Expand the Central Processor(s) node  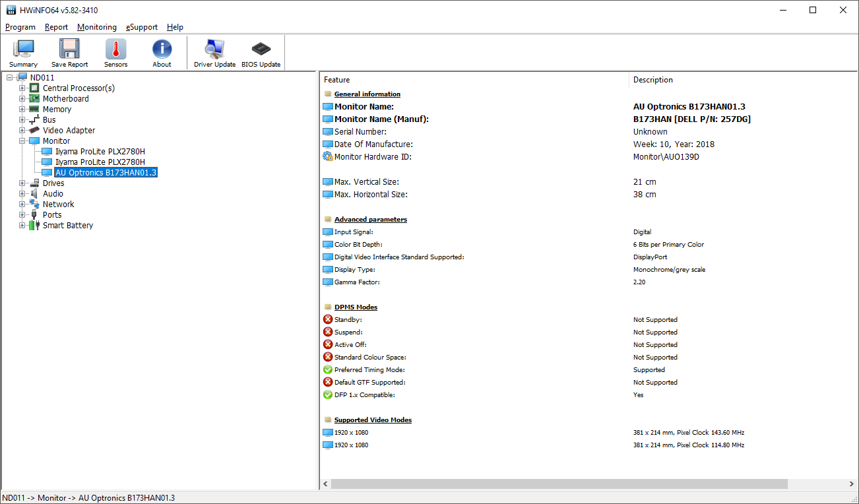22,88
